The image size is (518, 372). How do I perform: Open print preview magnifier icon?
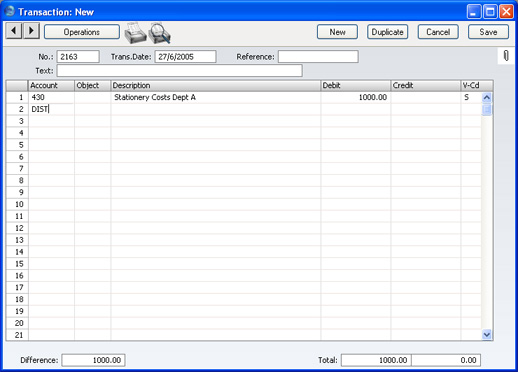point(160,33)
